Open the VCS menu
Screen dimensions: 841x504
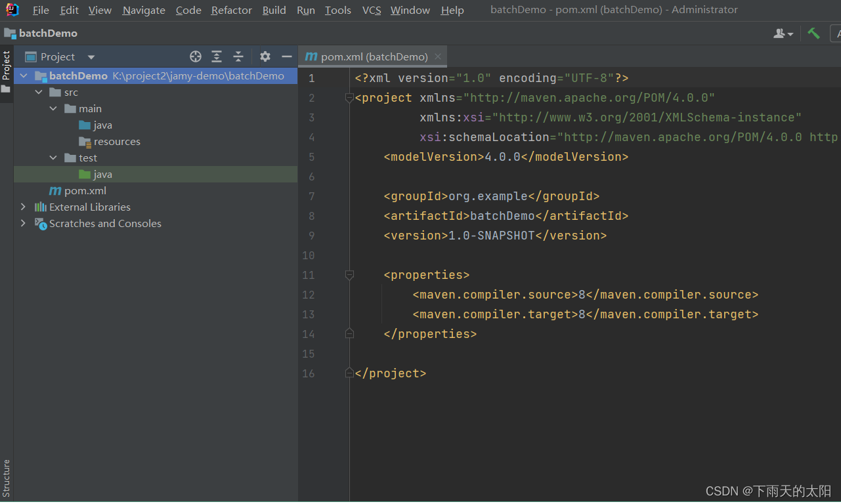point(372,10)
